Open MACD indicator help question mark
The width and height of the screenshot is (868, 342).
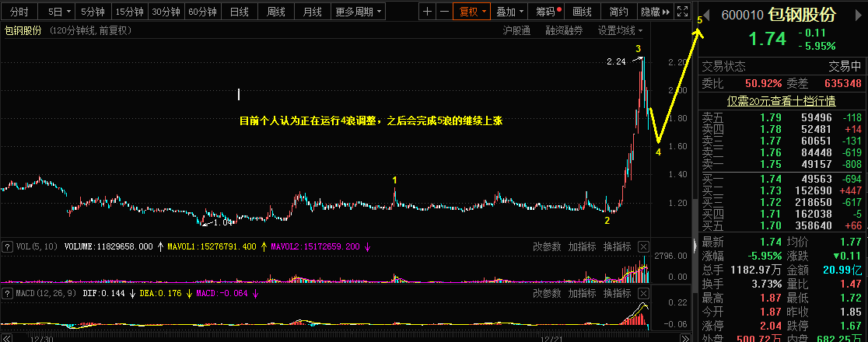(8, 293)
